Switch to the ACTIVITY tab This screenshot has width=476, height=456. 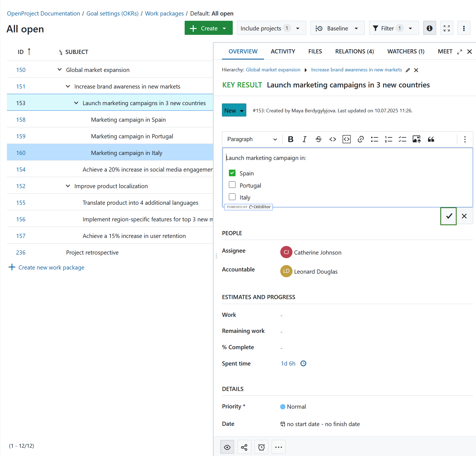tap(283, 51)
